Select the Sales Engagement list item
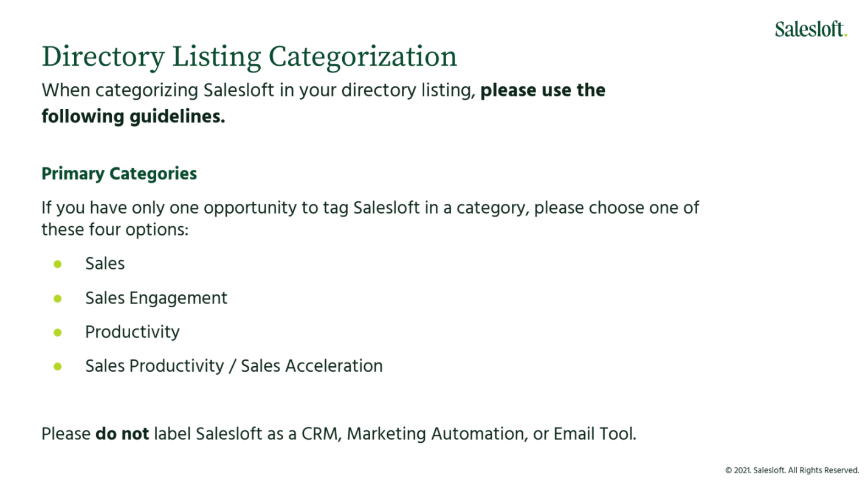The width and height of the screenshot is (868, 483). click(x=156, y=298)
